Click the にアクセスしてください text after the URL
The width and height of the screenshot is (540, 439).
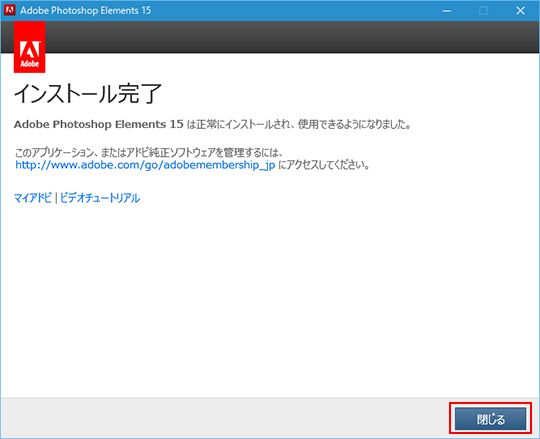(x=324, y=165)
